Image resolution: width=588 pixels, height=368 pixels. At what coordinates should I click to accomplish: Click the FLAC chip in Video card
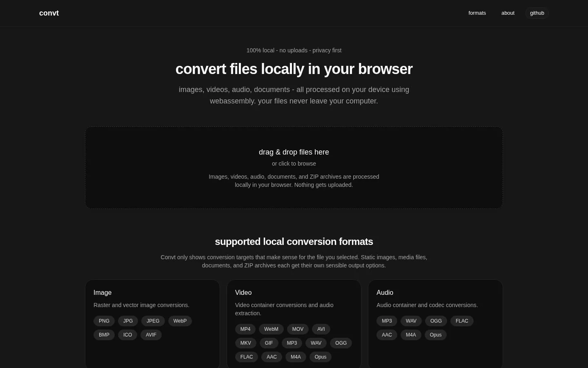[x=247, y=357]
